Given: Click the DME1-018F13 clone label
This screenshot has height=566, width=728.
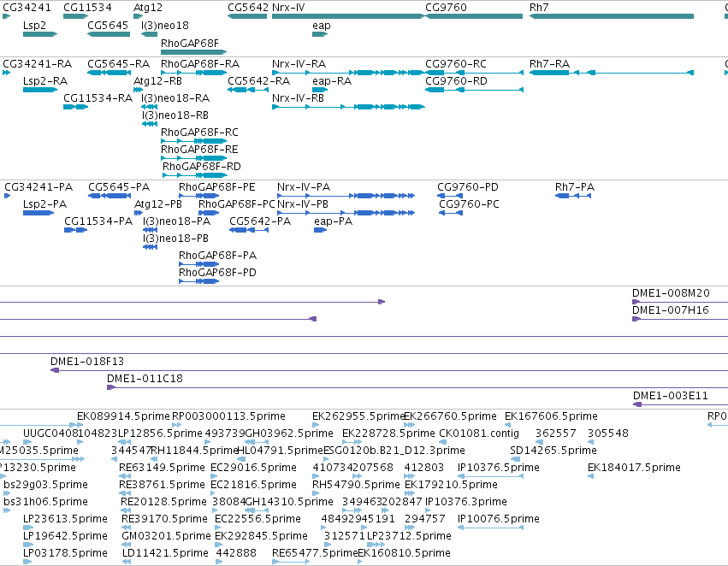Looking at the screenshot, I should click(x=87, y=362).
